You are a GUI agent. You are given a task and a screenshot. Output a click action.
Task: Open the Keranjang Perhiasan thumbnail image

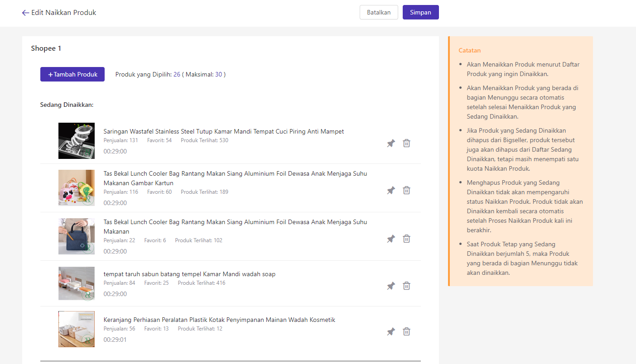pyautogui.click(x=77, y=329)
